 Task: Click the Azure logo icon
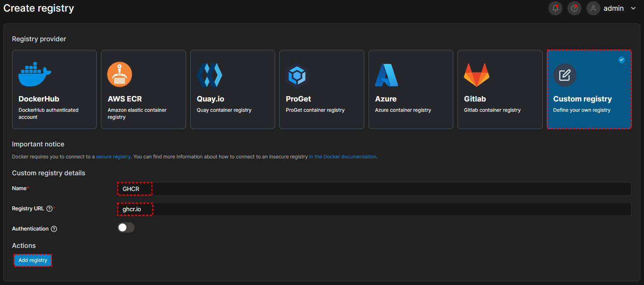(386, 75)
